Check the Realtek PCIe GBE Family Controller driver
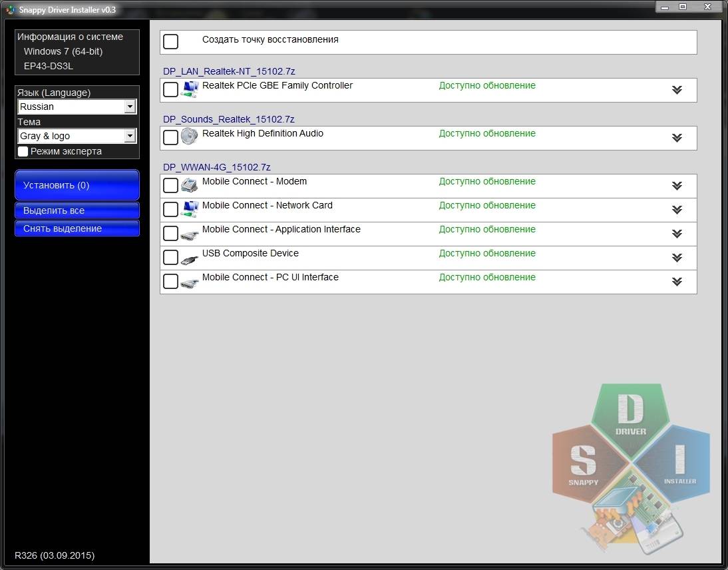Screen dimensions: 728x570 171,90
